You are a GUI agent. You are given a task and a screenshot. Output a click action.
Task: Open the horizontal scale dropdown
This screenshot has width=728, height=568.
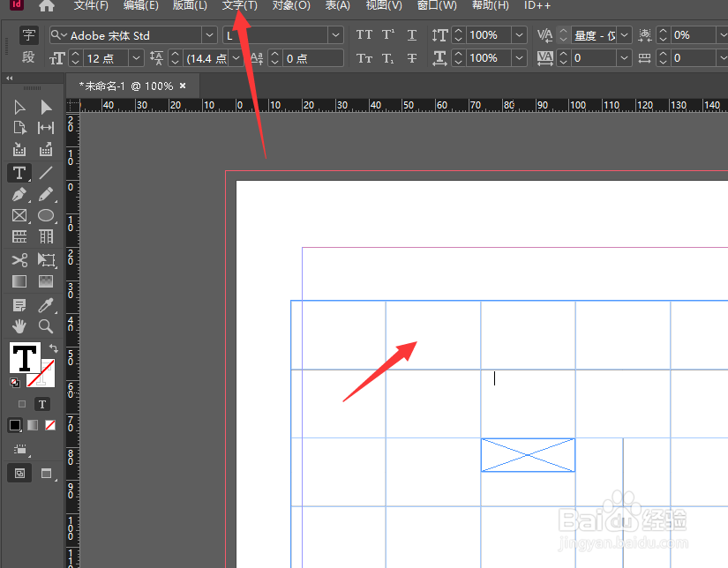tap(520, 58)
